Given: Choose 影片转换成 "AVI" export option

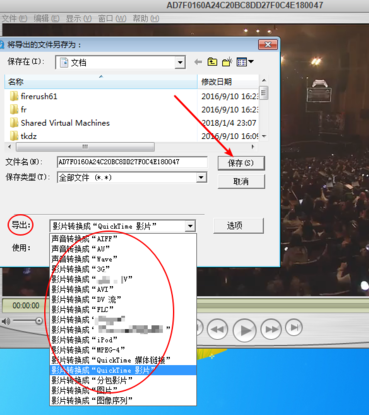Looking at the screenshot, I should [x=123, y=289].
